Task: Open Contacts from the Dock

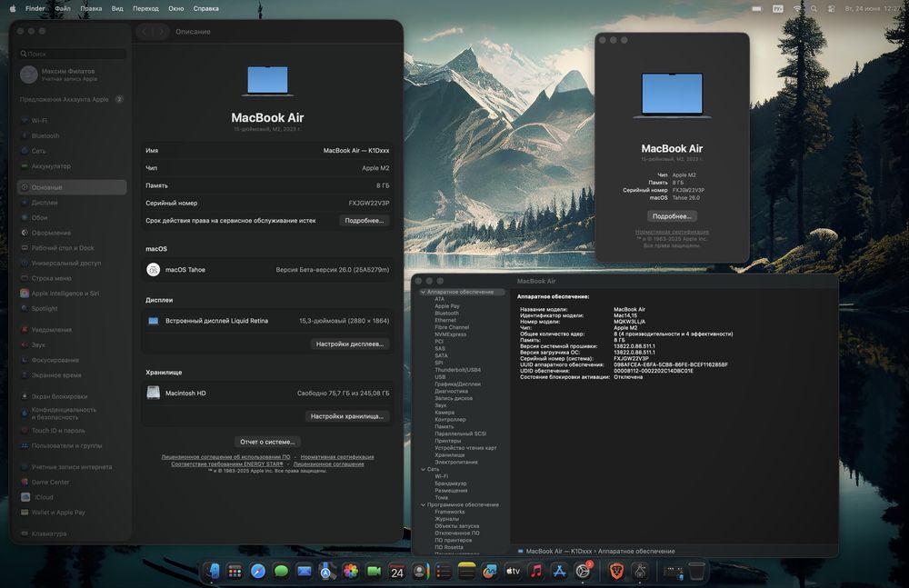Action: (x=420, y=571)
